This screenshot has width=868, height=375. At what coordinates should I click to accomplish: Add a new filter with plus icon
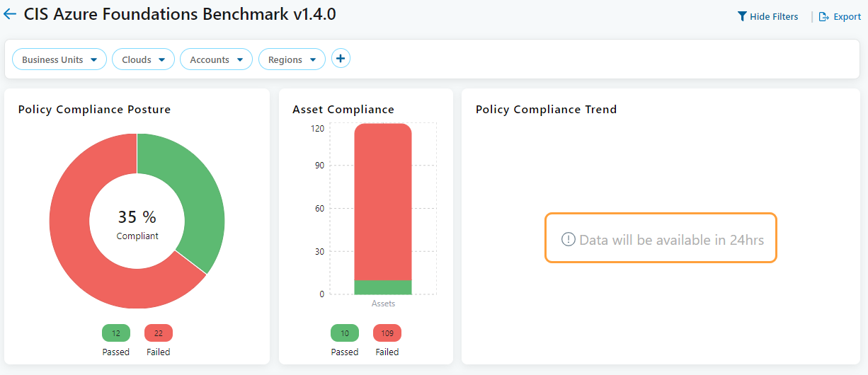(x=341, y=59)
